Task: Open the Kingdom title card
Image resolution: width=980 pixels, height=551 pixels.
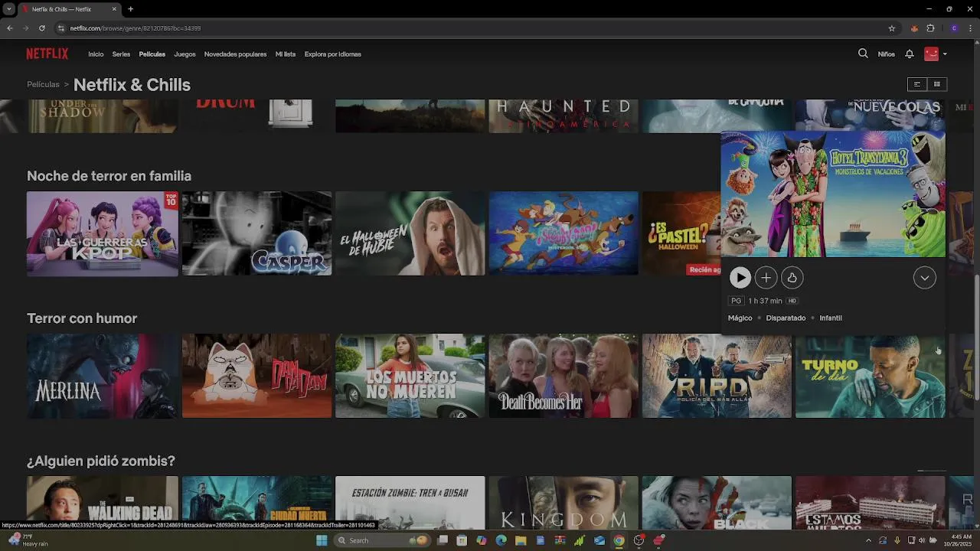Action: 563,502
